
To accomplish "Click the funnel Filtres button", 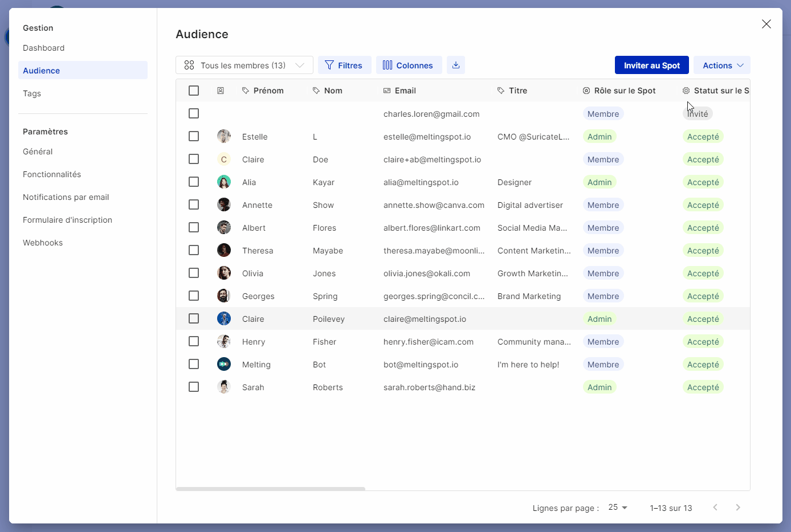I will point(344,66).
